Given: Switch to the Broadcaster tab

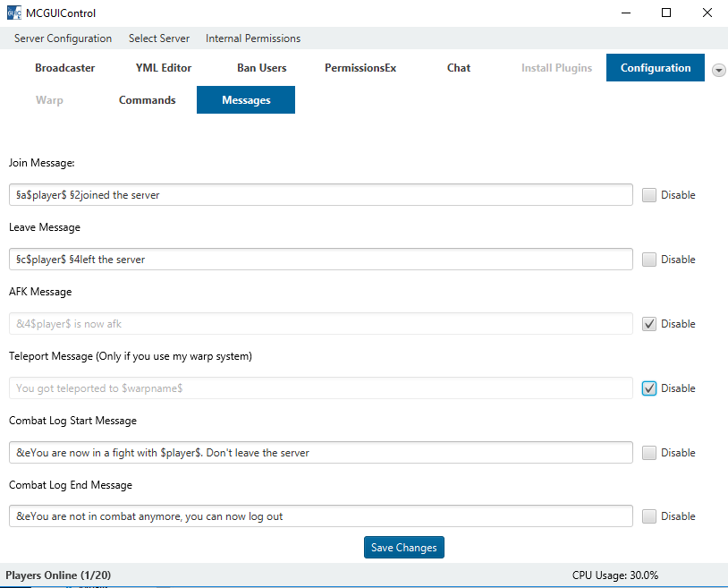Looking at the screenshot, I should tap(65, 68).
